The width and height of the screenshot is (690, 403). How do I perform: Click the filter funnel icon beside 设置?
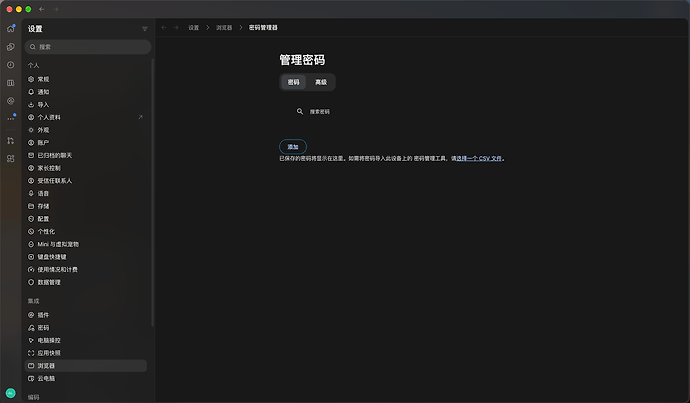coord(145,29)
